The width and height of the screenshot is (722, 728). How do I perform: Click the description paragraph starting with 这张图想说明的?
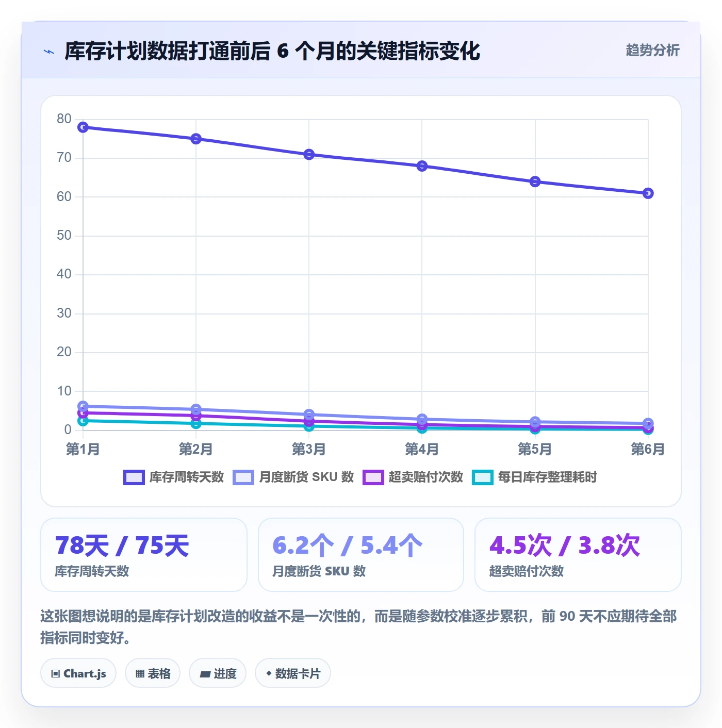pos(359,627)
